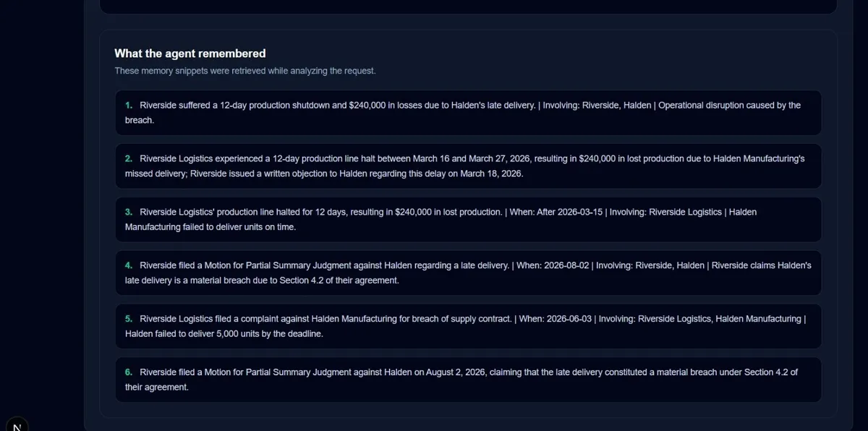868x431 pixels.
Task: Click the memory snippets retrieved subtitle text
Action: coord(245,71)
